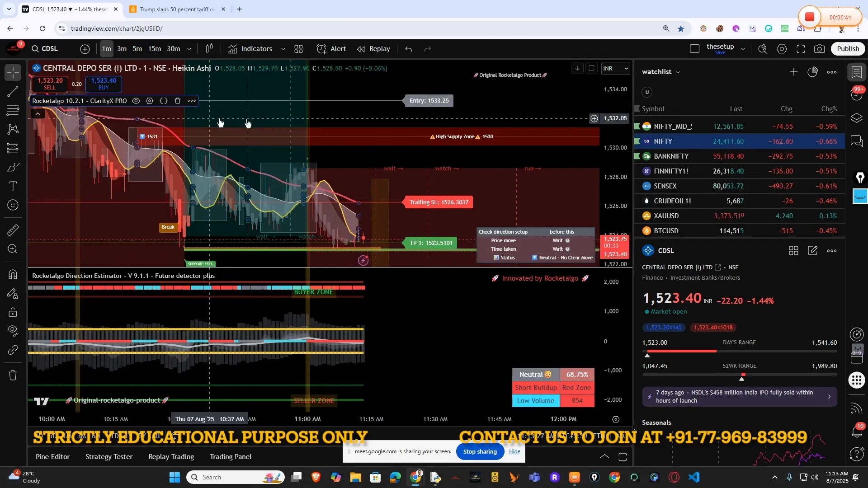Add a symbol to the watchlist
The height and width of the screenshot is (488, 868).
point(794,72)
